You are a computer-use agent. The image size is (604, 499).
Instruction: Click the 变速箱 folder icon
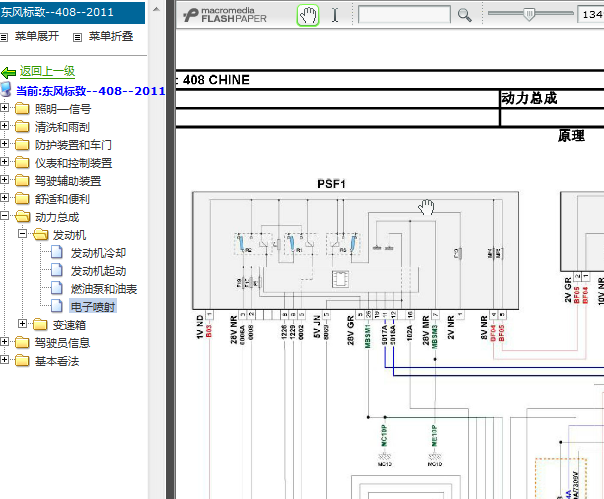[40, 324]
